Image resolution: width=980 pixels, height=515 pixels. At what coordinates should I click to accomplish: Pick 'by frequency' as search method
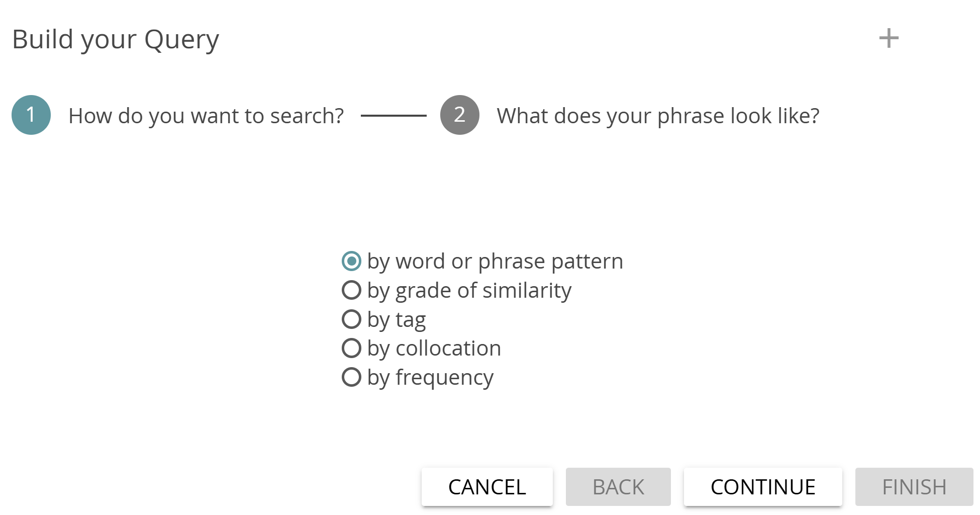[x=352, y=377]
